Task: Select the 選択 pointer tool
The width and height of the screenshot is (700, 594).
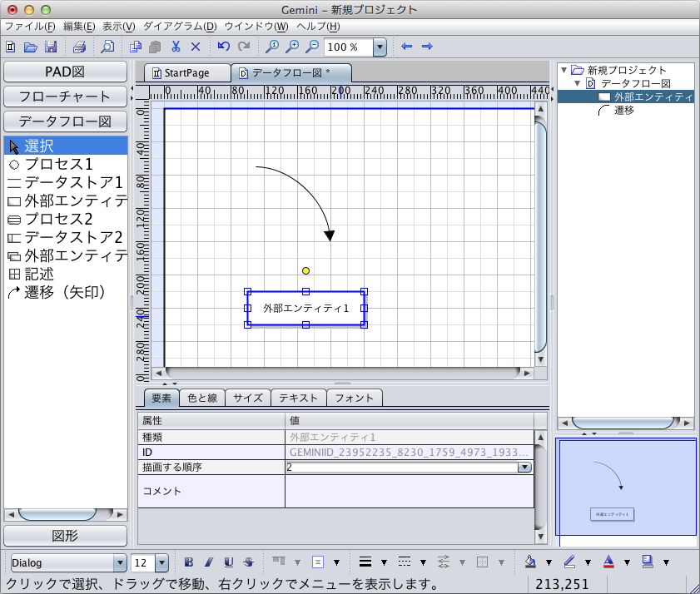Action: (x=66, y=146)
